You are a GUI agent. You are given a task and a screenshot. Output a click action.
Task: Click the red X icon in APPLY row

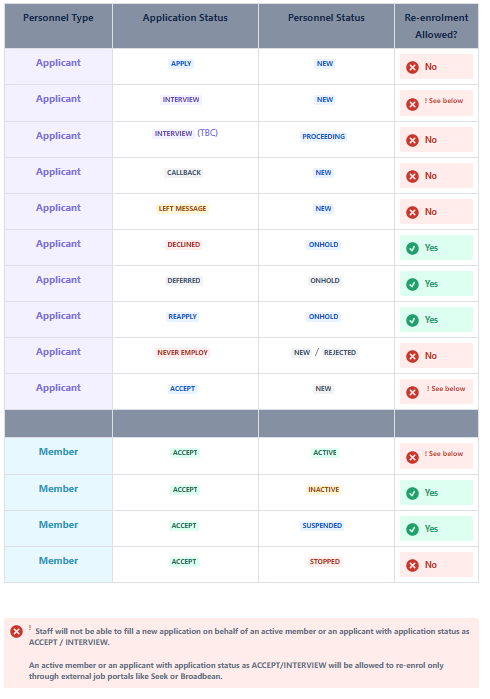tap(412, 67)
